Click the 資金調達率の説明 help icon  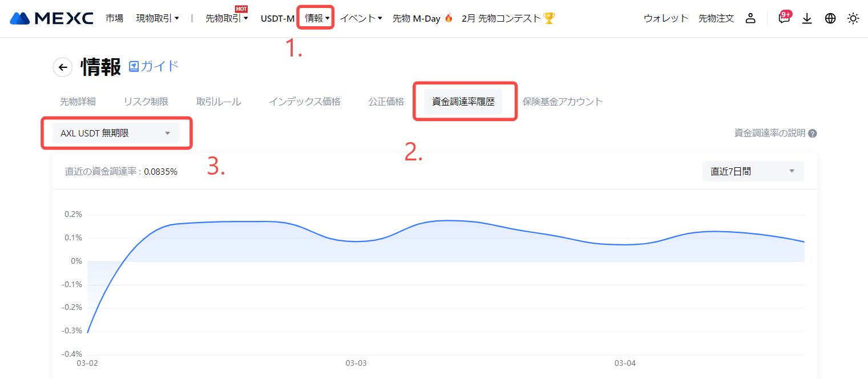pos(813,134)
